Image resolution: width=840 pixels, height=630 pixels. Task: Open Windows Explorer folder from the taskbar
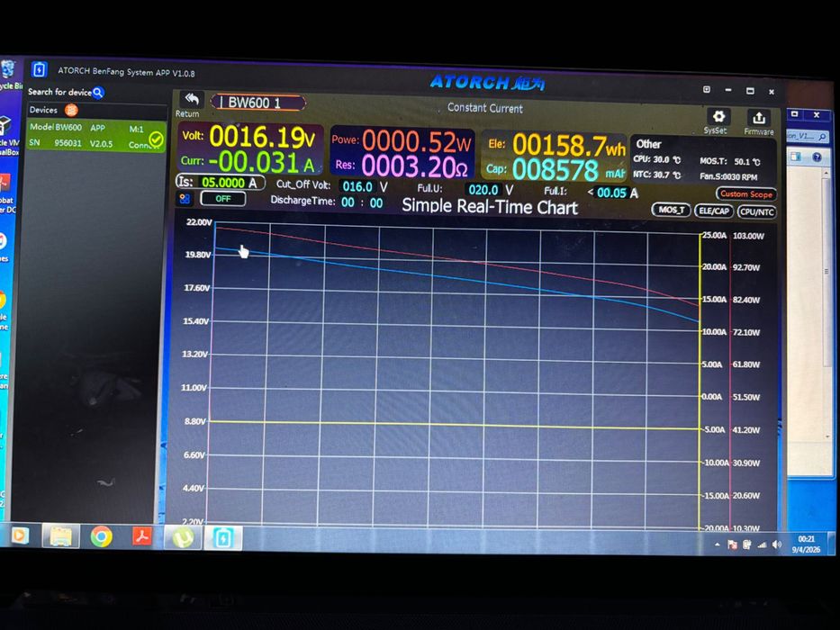tap(60, 536)
